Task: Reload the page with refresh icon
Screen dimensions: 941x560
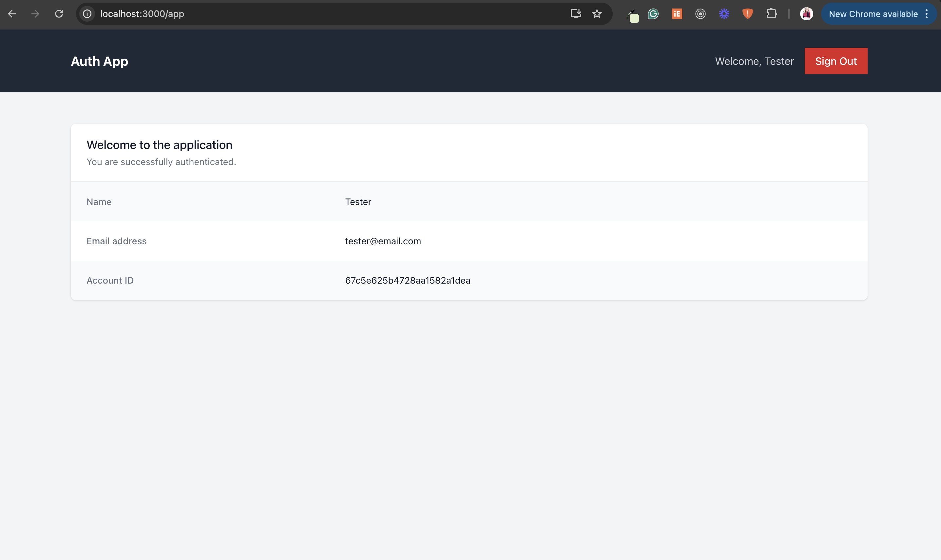Action: [59, 14]
